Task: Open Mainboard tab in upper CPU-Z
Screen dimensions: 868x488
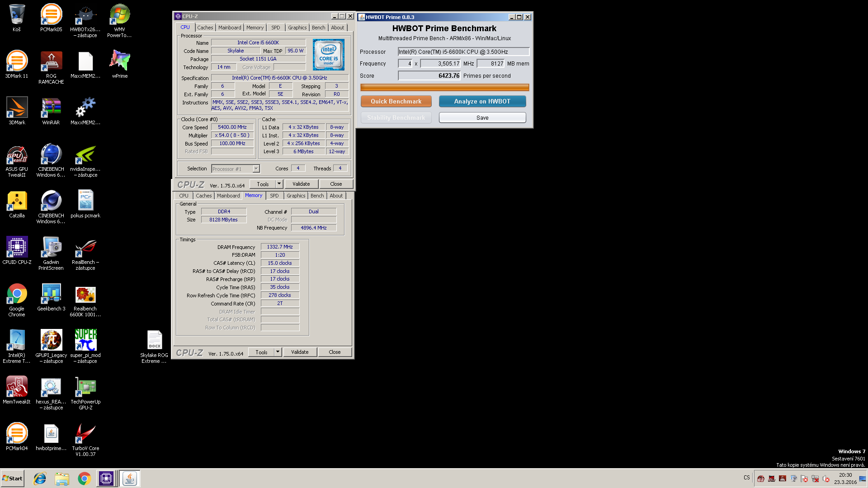Action: pyautogui.click(x=230, y=28)
